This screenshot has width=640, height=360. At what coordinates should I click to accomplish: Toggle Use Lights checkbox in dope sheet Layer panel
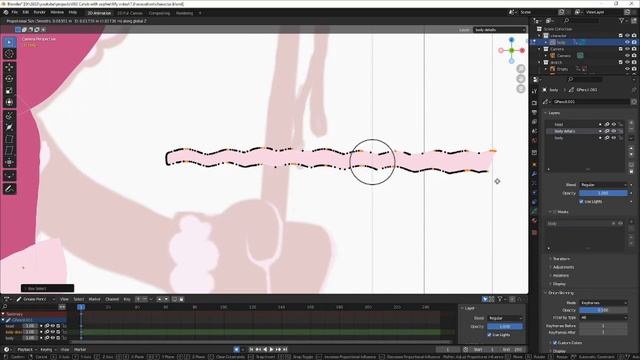(x=489, y=335)
